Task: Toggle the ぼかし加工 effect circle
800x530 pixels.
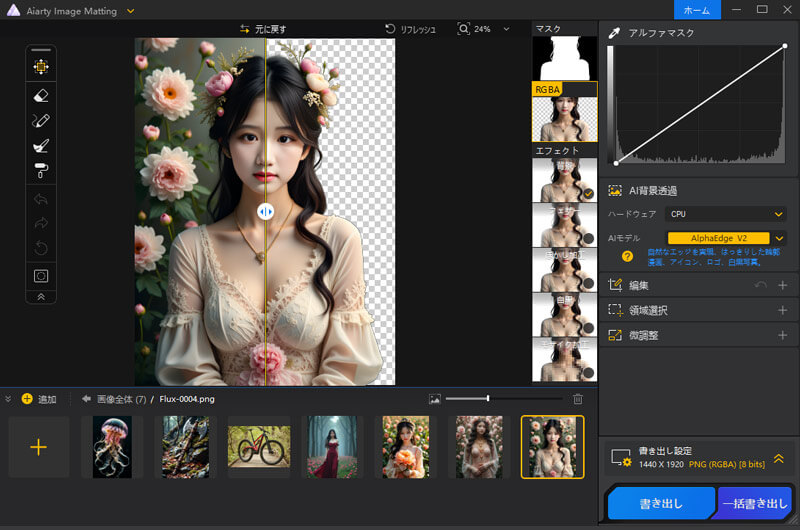Action: [588, 283]
